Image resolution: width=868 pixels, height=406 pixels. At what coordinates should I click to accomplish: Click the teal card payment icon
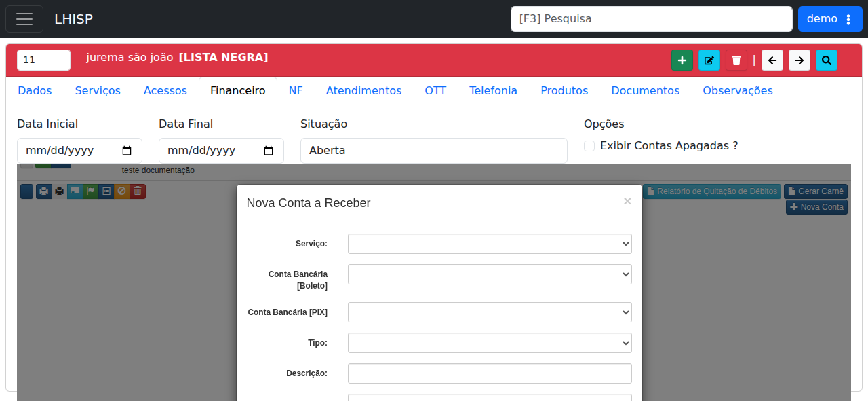pyautogui.click(x=75, y=191)
